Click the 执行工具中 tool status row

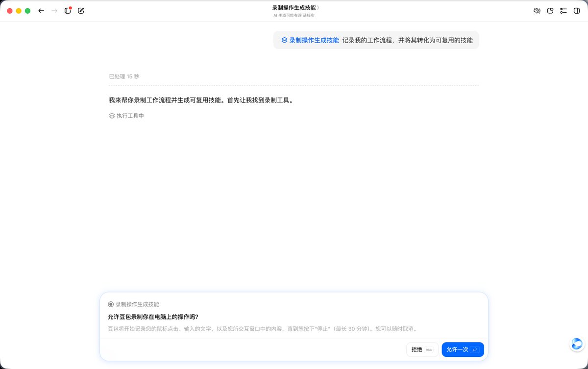point(126,116)
